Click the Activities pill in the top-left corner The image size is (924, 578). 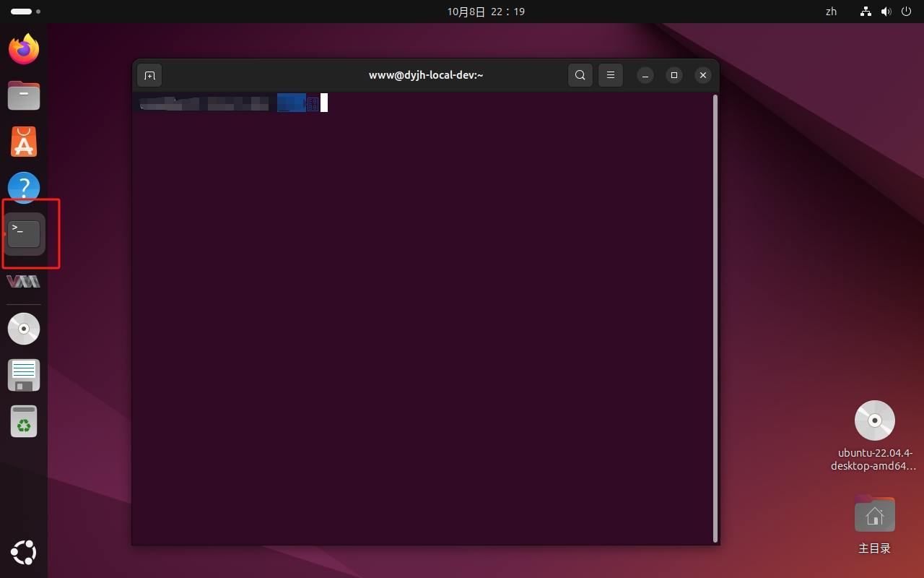pos(22,12)
